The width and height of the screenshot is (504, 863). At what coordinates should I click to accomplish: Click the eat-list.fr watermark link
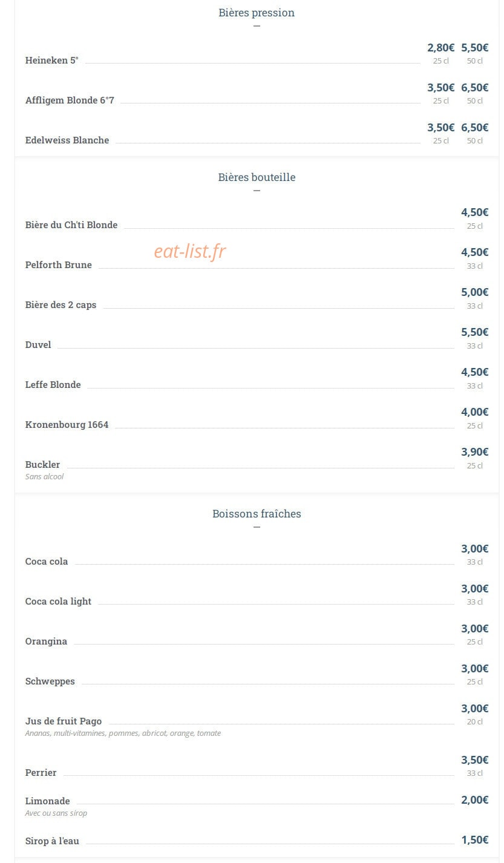(x=190, y=251)
